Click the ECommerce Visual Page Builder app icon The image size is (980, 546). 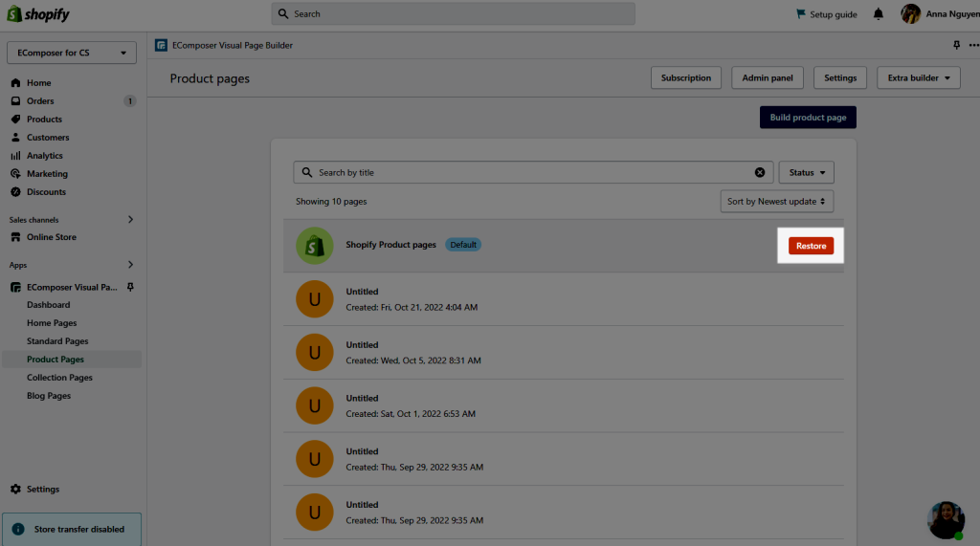tap(161, 45)
